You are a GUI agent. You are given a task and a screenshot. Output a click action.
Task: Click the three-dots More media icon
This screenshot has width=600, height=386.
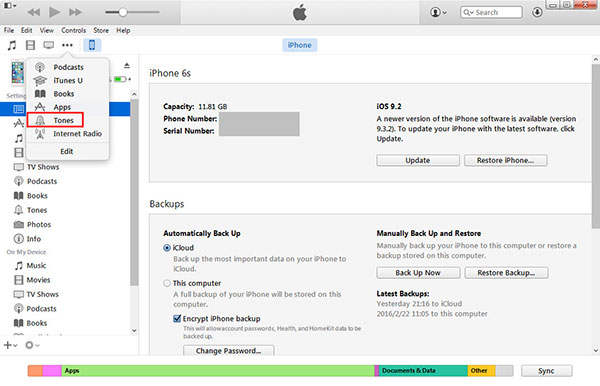point(67,45)
